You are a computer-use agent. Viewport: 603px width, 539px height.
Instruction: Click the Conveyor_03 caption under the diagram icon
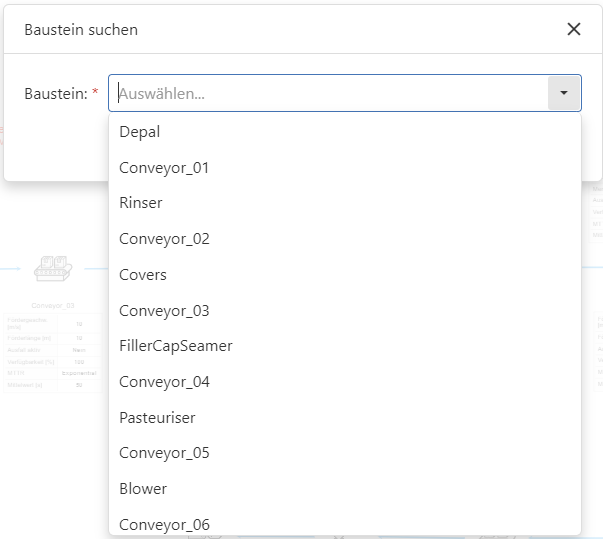53,304
